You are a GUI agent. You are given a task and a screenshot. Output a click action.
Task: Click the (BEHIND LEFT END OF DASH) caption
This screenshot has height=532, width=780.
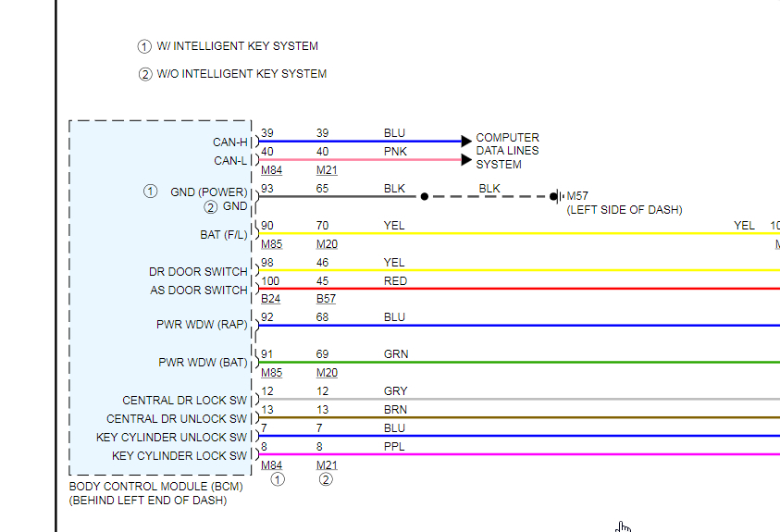tap(148, 501)
